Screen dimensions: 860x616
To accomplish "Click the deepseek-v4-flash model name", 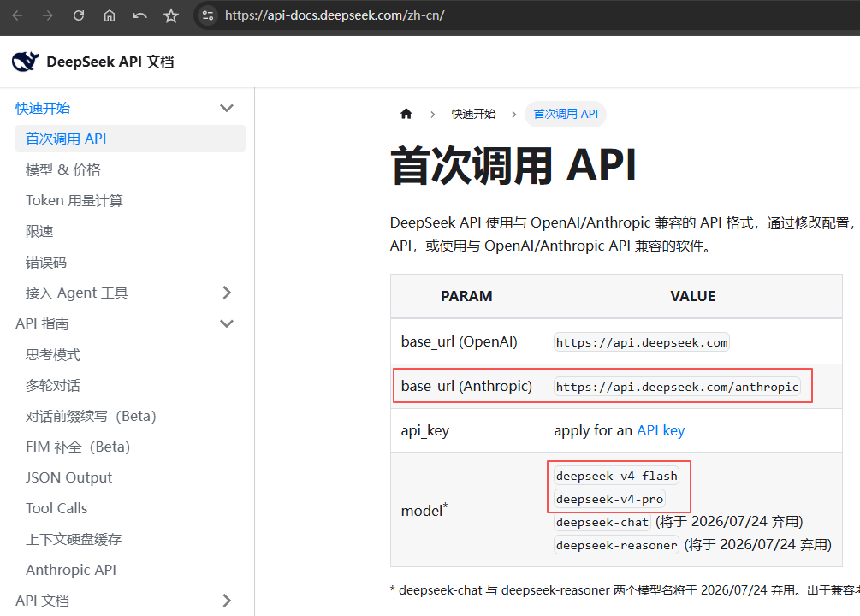I will [616, 476].
